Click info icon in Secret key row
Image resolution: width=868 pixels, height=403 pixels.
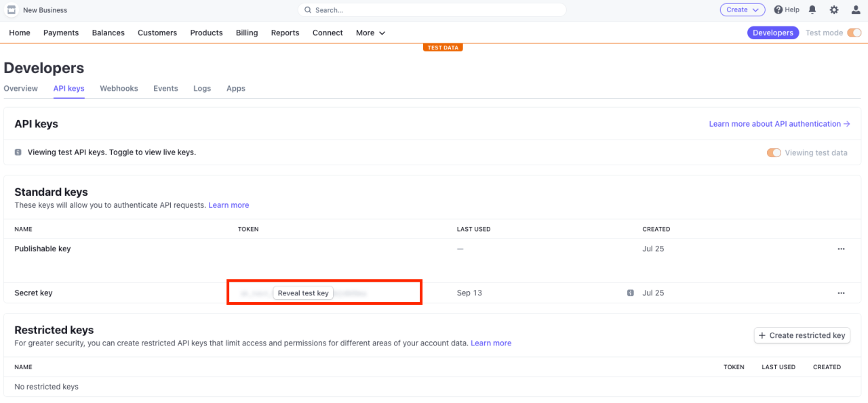[x=631, y=293]
